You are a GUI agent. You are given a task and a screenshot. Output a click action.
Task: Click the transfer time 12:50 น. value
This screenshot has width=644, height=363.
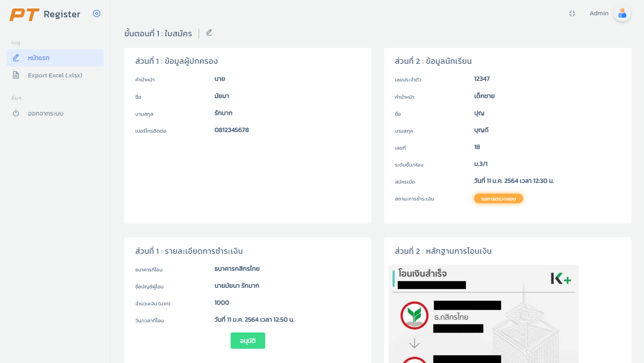[x=254, y=320]
